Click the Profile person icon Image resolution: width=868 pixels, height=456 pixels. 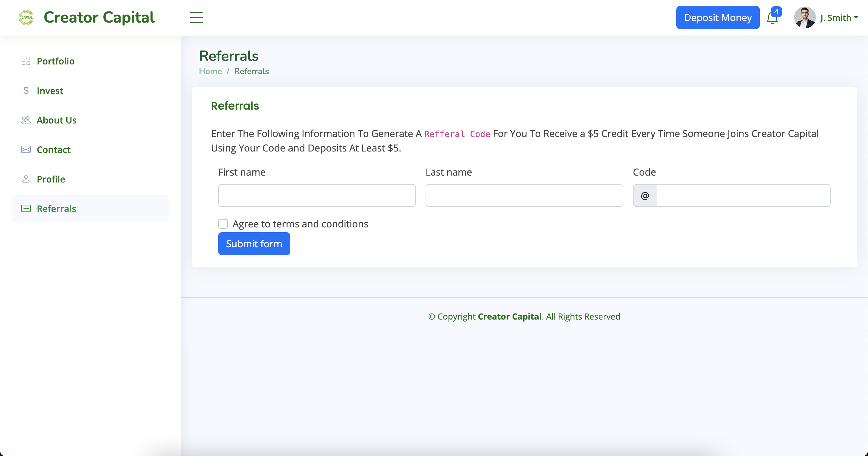[x=26, y=179]
